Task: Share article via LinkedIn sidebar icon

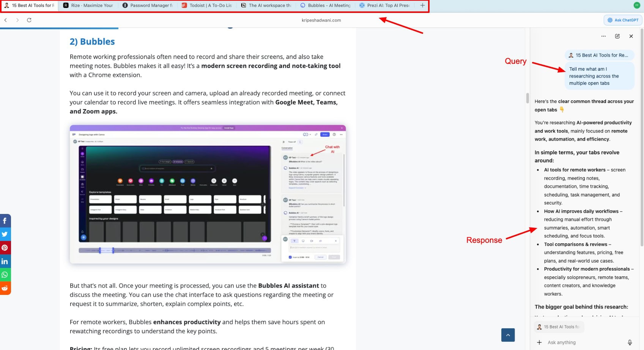Action: point(5,261)
